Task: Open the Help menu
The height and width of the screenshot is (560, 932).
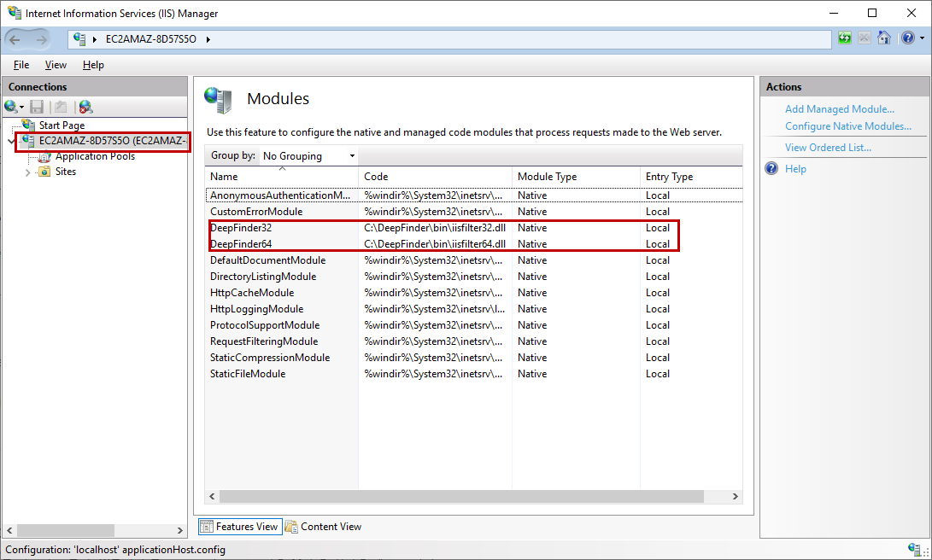Action: tap(93, 65)
